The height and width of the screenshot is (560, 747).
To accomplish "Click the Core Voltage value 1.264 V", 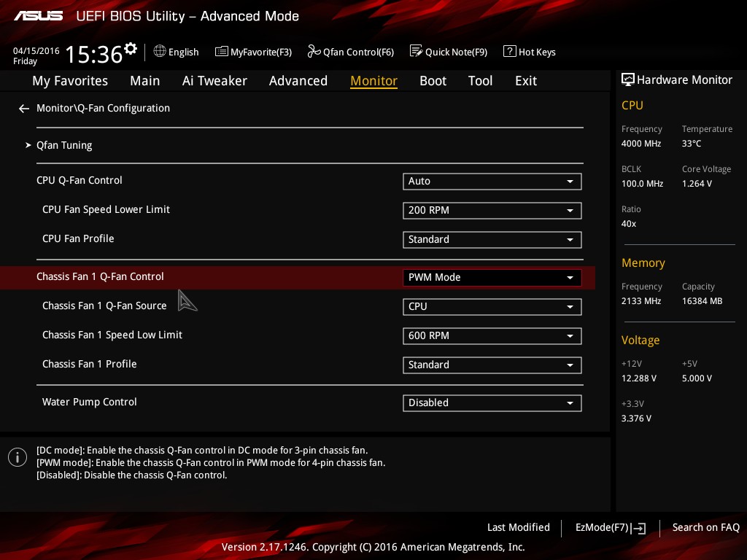I will click(x=697, y=184).
